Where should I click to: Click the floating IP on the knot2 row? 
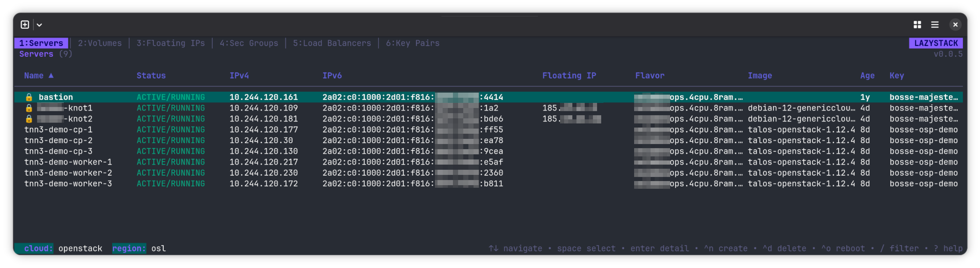click(x=571, y=119)
